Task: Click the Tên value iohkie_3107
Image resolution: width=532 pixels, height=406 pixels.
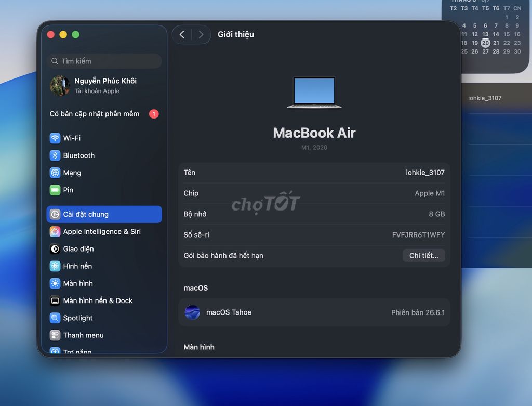Action: [x=425, y=173]
